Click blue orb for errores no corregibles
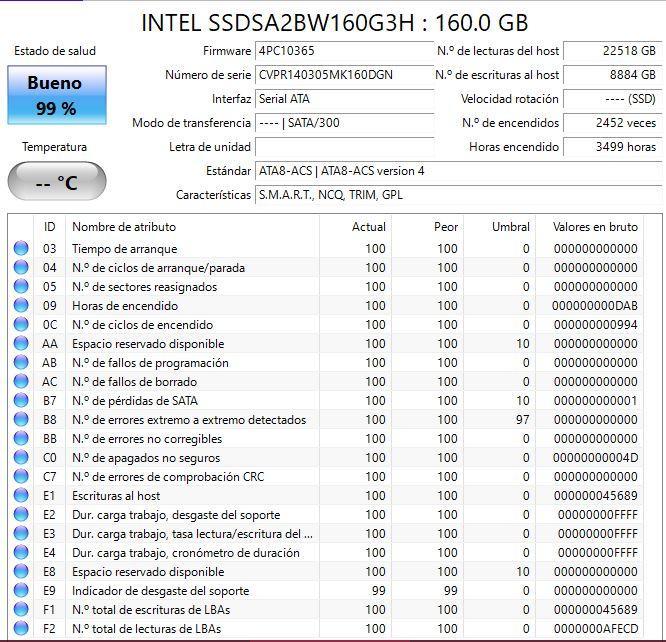The height and width of the screenshot is (642, 666). click(x=21, y=438)
